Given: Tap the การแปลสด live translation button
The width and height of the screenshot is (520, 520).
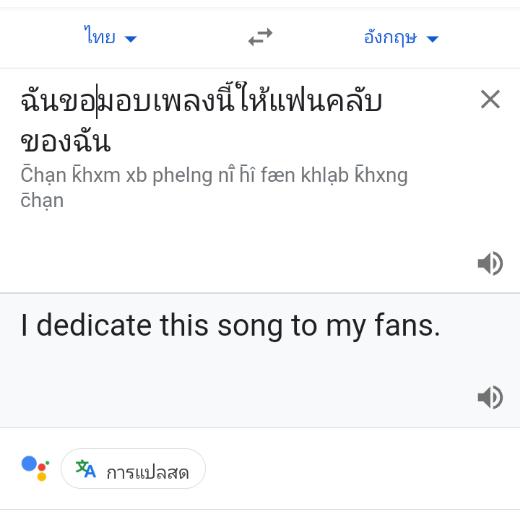Looking at the screenshot, I should 133,469.
